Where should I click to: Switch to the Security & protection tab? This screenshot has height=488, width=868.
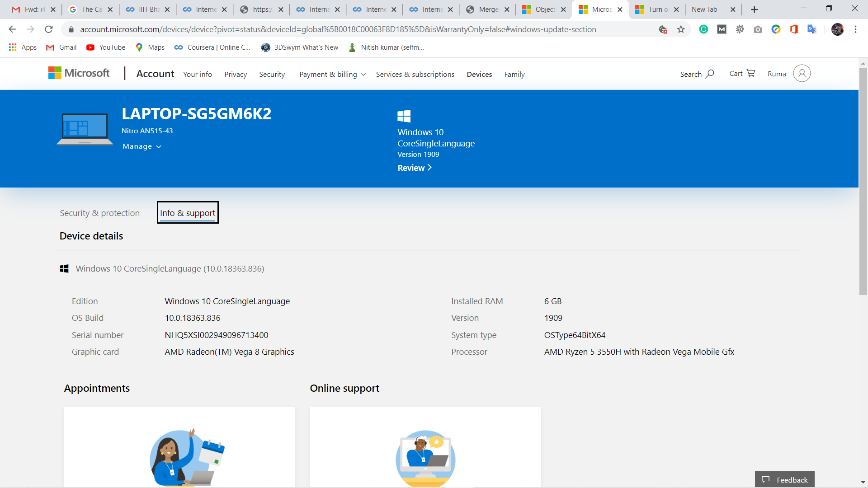coord(99,212)
